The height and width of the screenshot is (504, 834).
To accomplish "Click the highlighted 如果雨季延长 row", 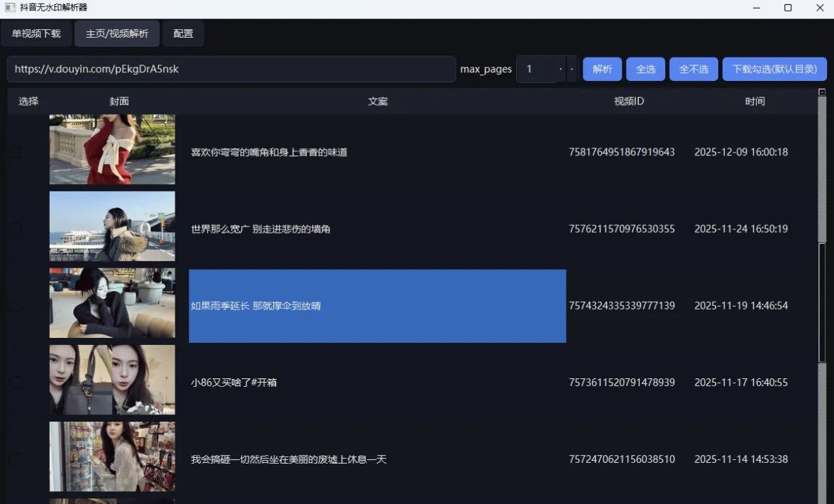I will (376, 305).
